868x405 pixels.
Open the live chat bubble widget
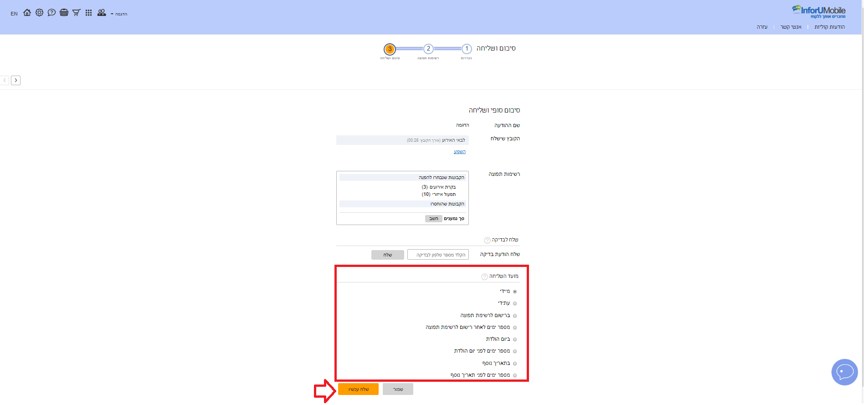pos(844,372)
